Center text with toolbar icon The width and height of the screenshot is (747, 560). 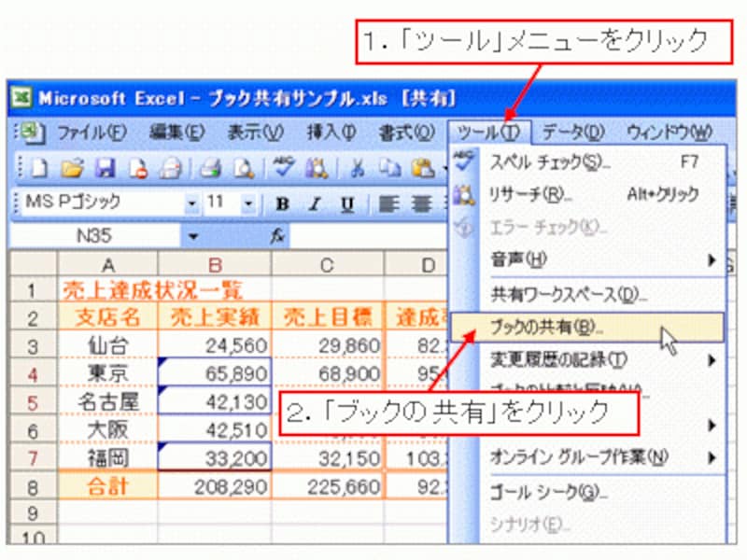coord(421,204)
